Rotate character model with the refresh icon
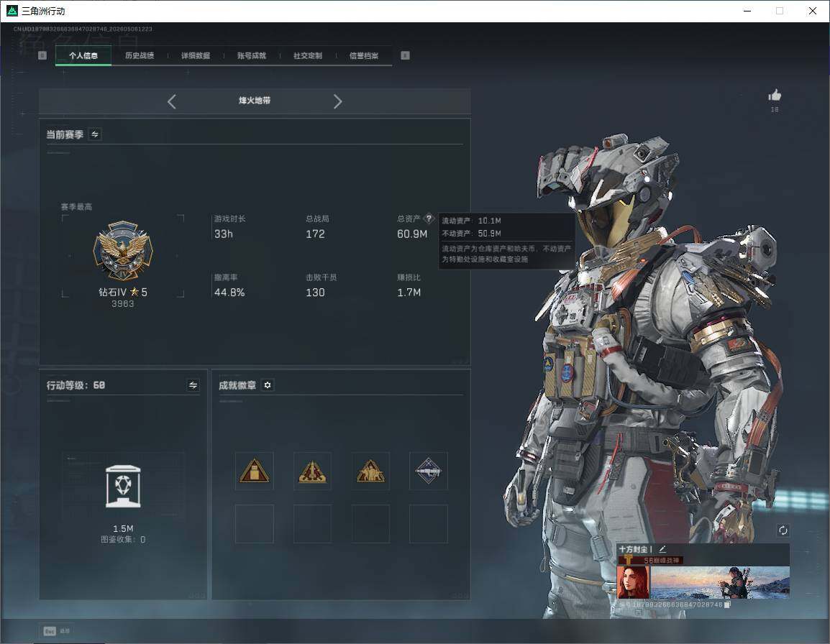This screenshot has width=830, height=644. coord(783,530)
